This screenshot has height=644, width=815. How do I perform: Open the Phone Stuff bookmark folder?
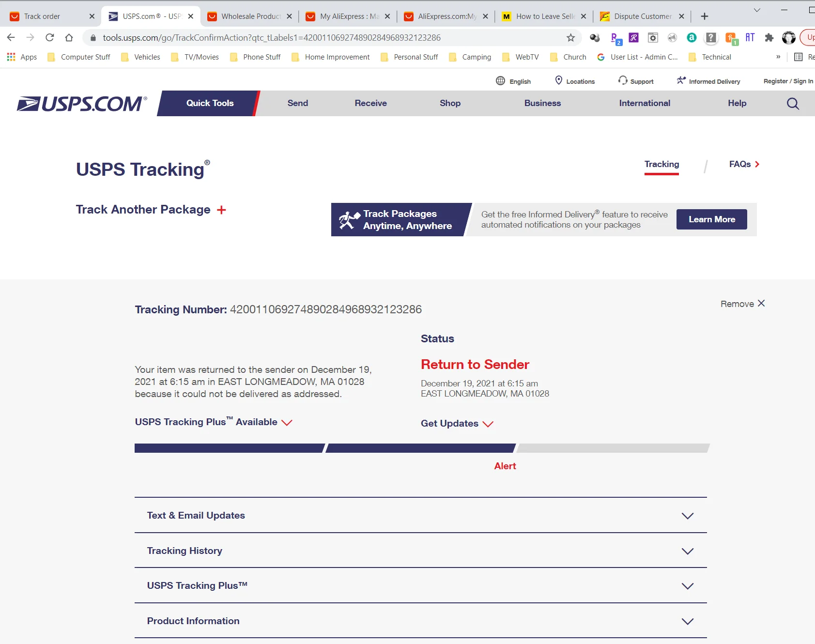click(x=256, y=57)
